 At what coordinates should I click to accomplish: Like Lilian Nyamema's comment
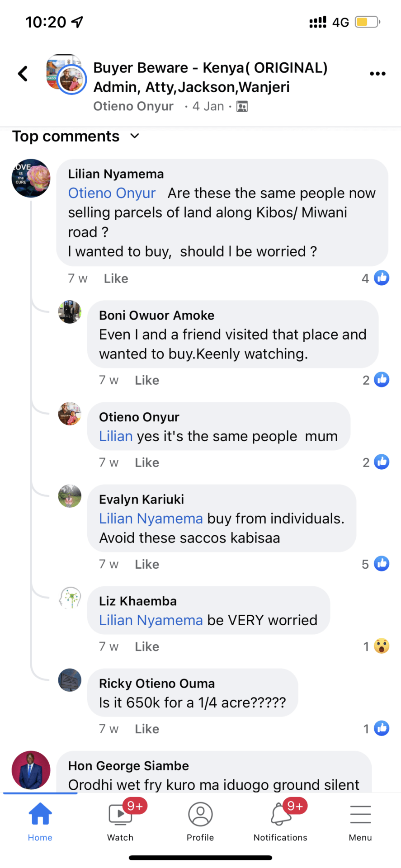tap(116, 278)
